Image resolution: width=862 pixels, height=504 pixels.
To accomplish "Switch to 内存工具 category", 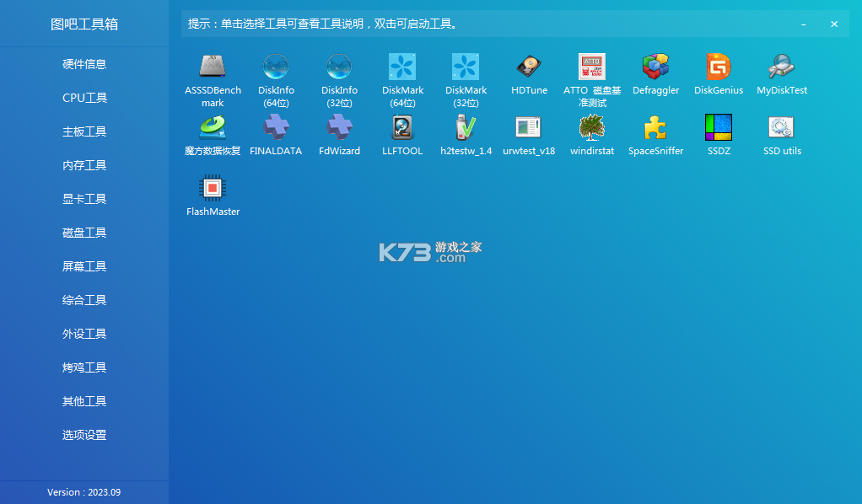I will coord(84,165).
